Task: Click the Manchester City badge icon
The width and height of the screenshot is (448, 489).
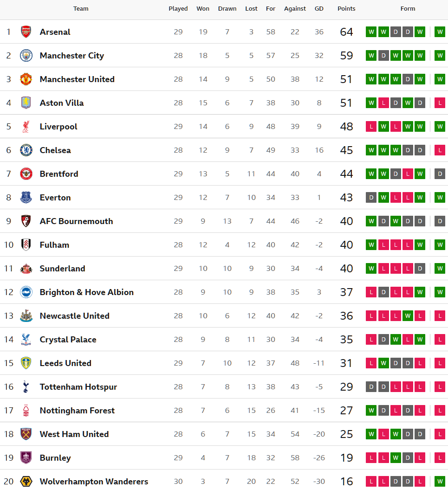Action: click(x=26, y=55)
